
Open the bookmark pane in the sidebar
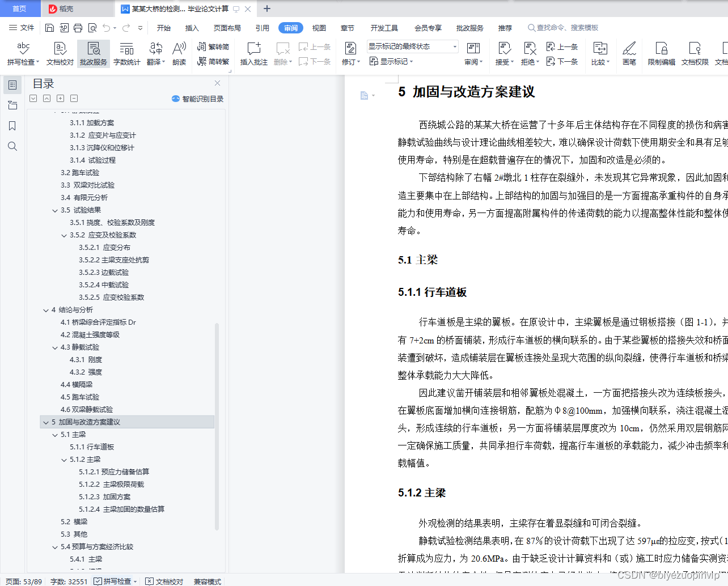[12, 126]
